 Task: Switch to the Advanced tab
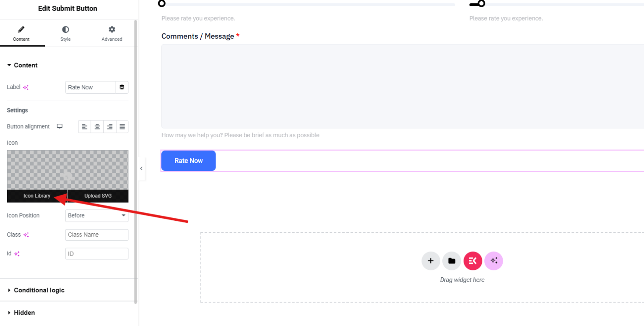click(112, 33)
